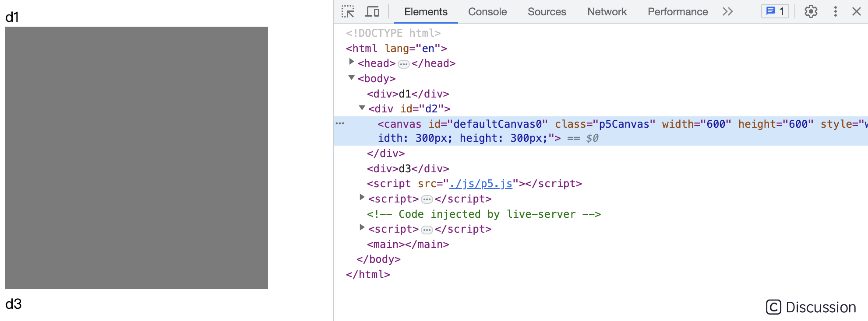Click the d3 text below the canvas
Screen dimensions: 868x321
(x=13, y=304)
